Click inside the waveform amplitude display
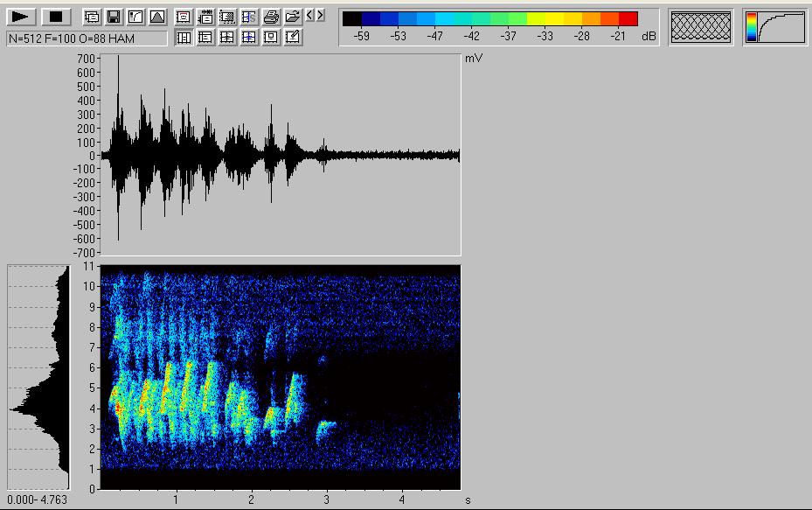Image resolution: width=812 pixels, height=510 pixels. (280, 155)
